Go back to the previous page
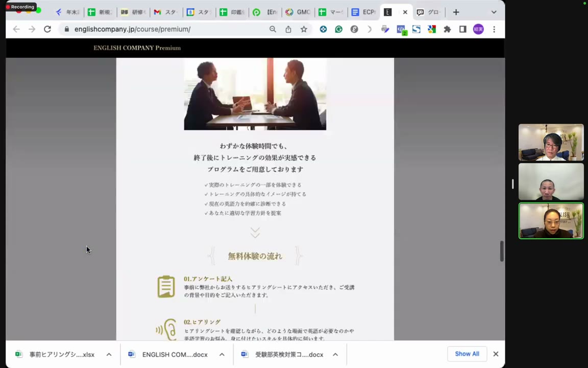588x368 pixels. [16, 29]
